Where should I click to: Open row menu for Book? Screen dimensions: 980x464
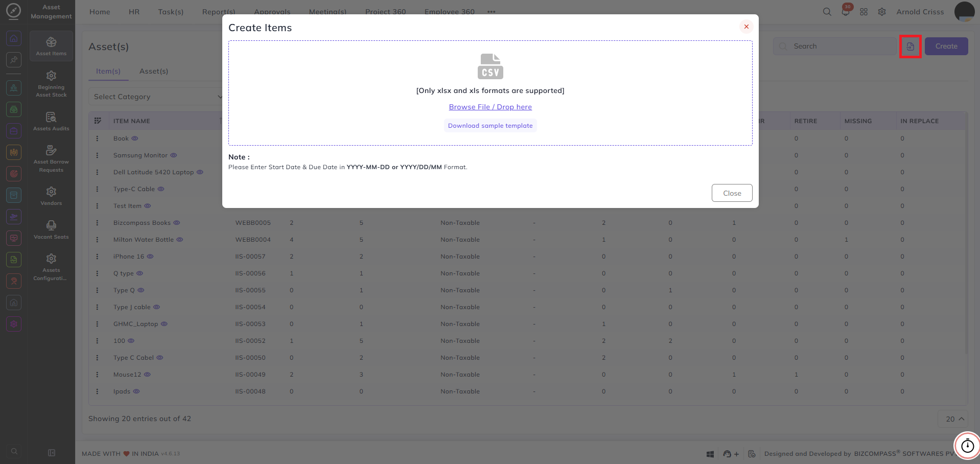tap(97, 138)
